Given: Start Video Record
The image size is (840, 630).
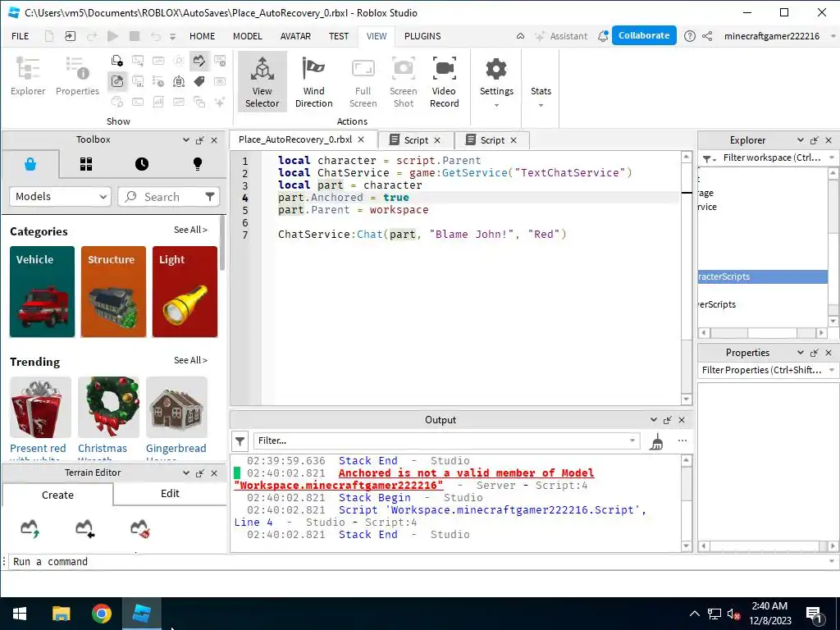Looking at the screenshot, I should click(x=444, y=82).
